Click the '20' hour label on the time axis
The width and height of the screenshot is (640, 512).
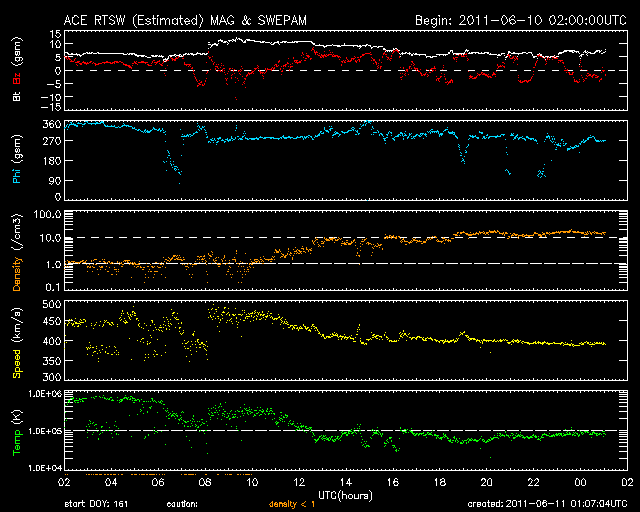coord(487,483)
